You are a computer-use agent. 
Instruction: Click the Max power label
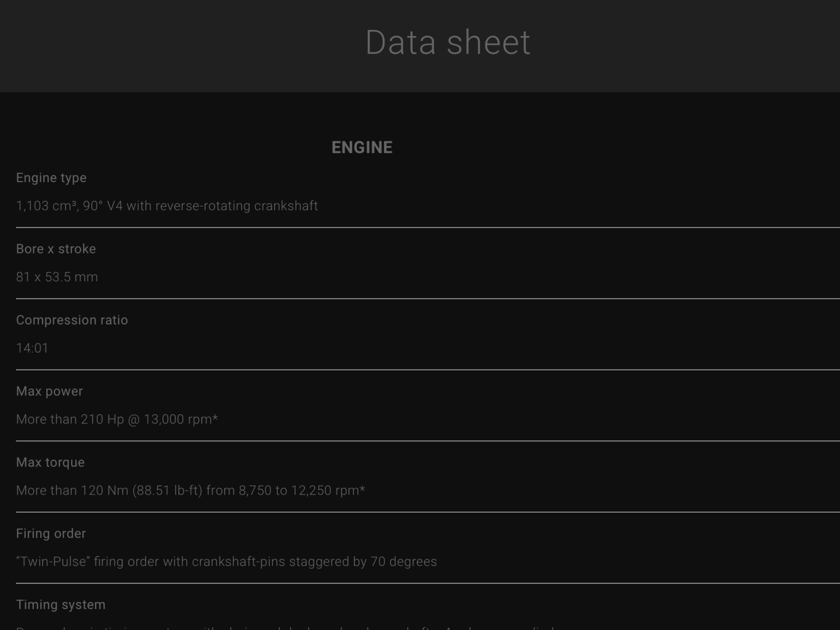pos(49,391)
